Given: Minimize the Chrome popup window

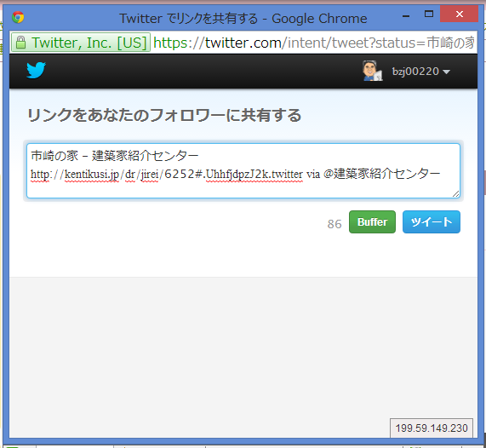Looking at the screenshot, I should (406, 15).
